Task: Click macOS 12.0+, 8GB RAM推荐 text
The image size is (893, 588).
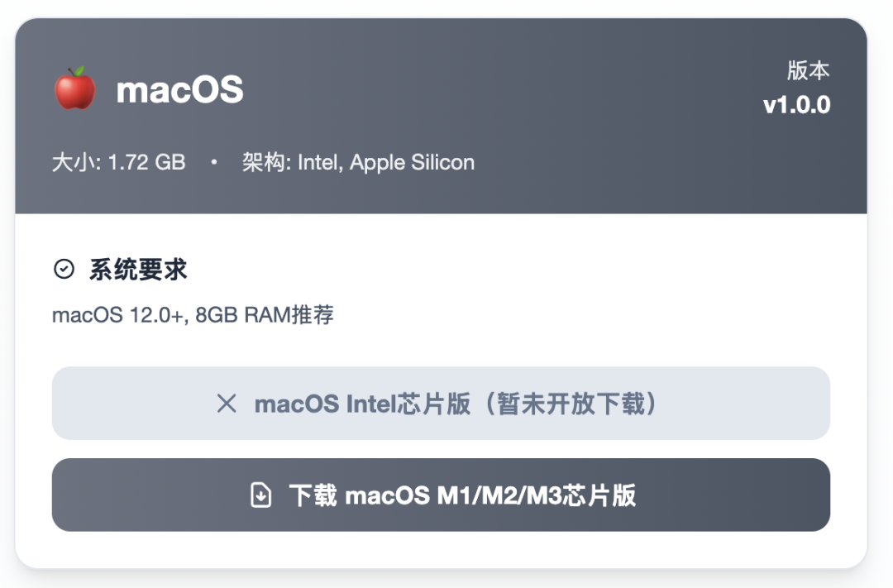Action: click(193, 314)
